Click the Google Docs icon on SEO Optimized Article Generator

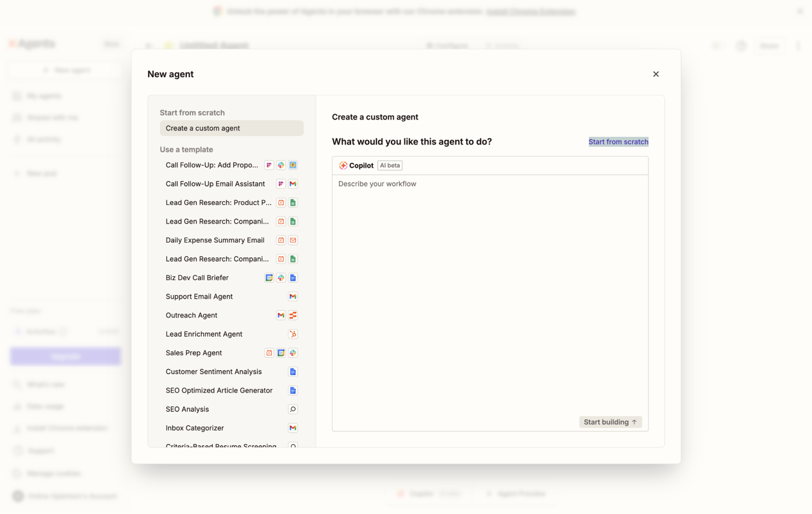coord(293,391)
